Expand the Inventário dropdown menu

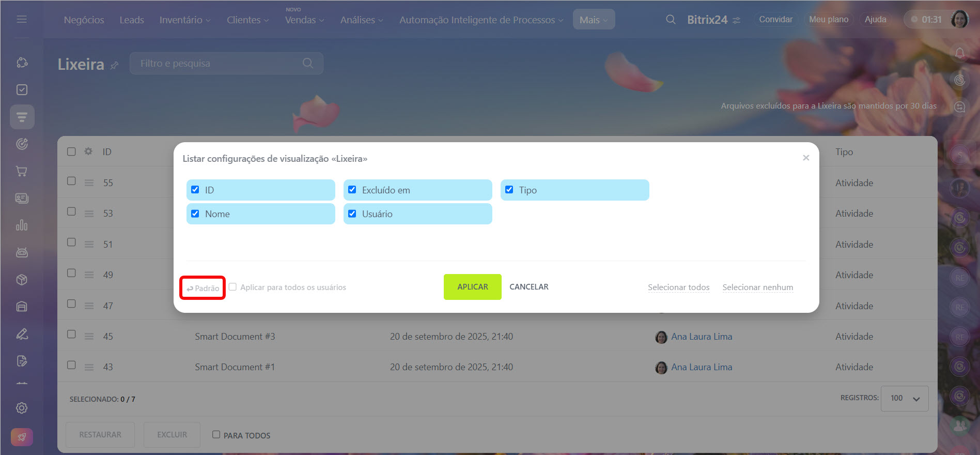[184, 20]
